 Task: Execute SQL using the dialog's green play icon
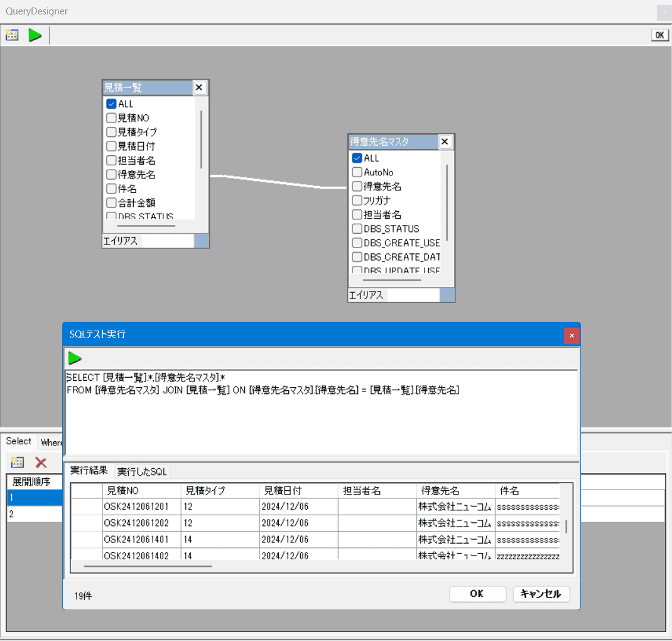[x=75, y=358]
